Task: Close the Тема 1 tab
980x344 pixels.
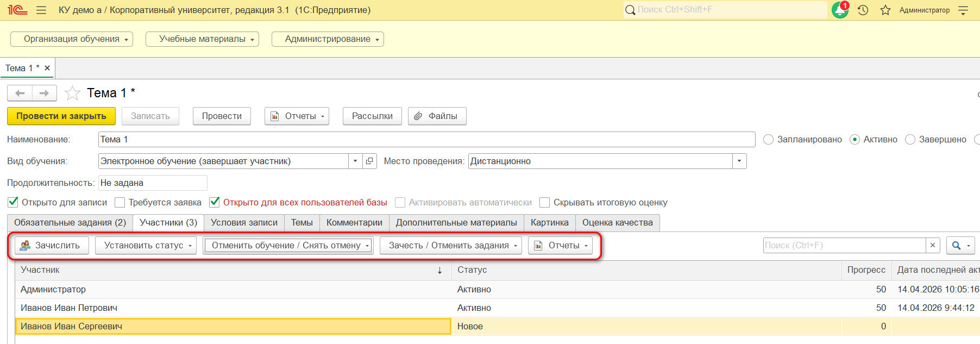Action: pyautogui.click(x=47, y=68)
